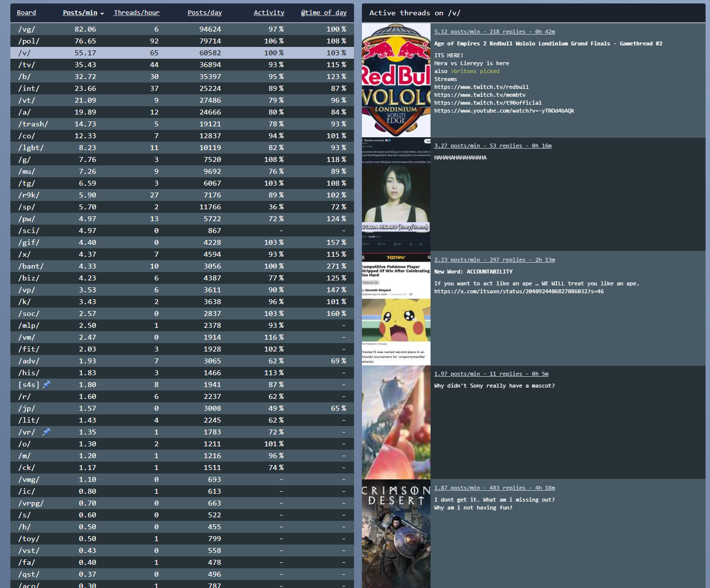Image resolution: width=710 pixels, height=588 pixels.
Task: Select the /his/ board row
Action: point(182,373)
